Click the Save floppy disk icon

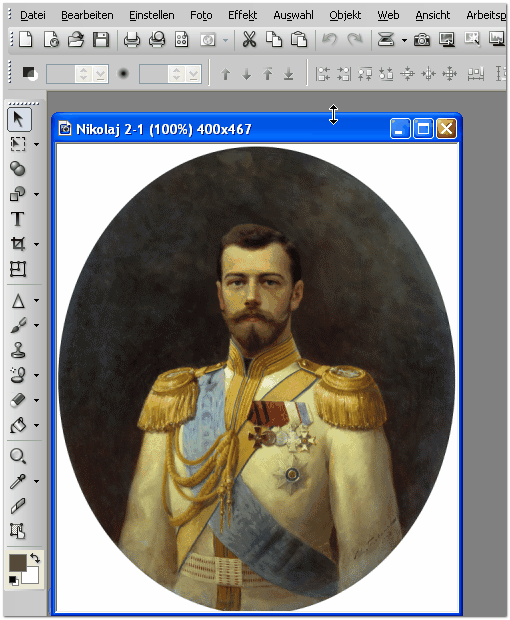(101, 40)
